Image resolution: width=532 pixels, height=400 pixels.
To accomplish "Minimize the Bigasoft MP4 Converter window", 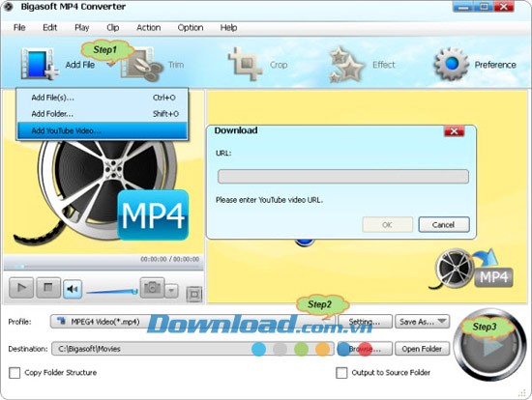I will click(x=462, y=7).
